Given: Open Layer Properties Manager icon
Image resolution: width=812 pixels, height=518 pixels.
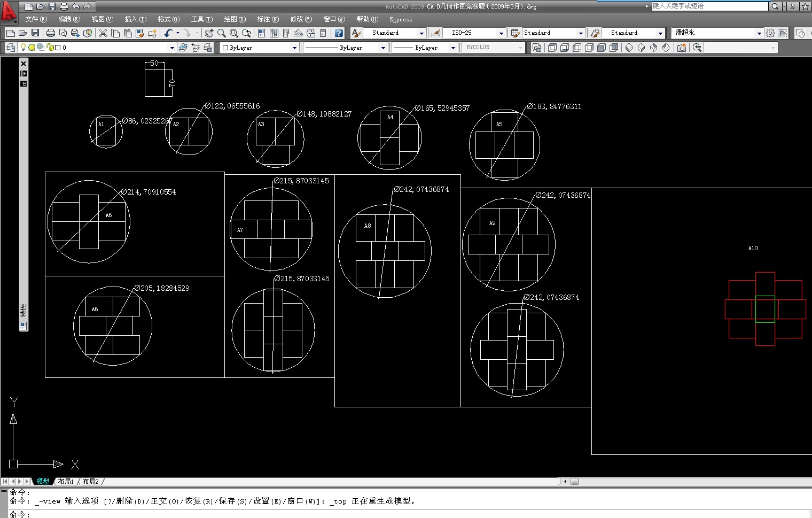Looking at the screenshot, I should tap(10, 48).
